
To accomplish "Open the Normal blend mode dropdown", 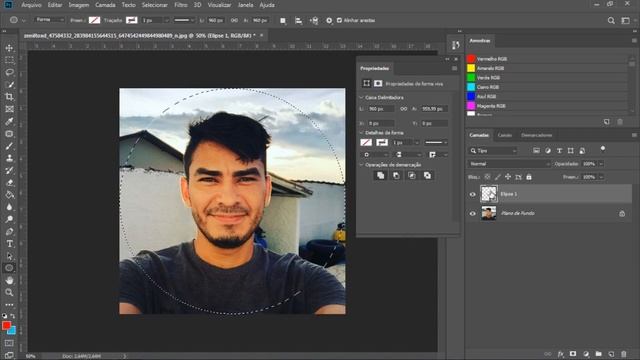I will [509, 164].
